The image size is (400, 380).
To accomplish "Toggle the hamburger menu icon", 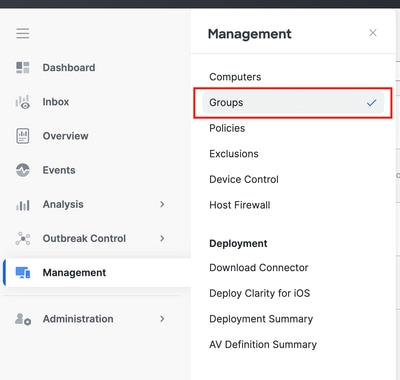I will 23,33.
